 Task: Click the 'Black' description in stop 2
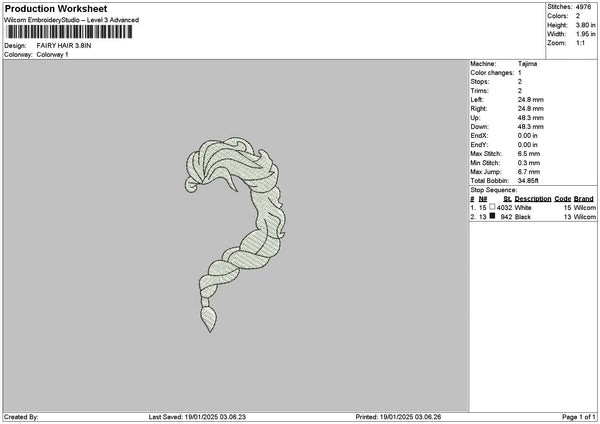pos(523,217)
